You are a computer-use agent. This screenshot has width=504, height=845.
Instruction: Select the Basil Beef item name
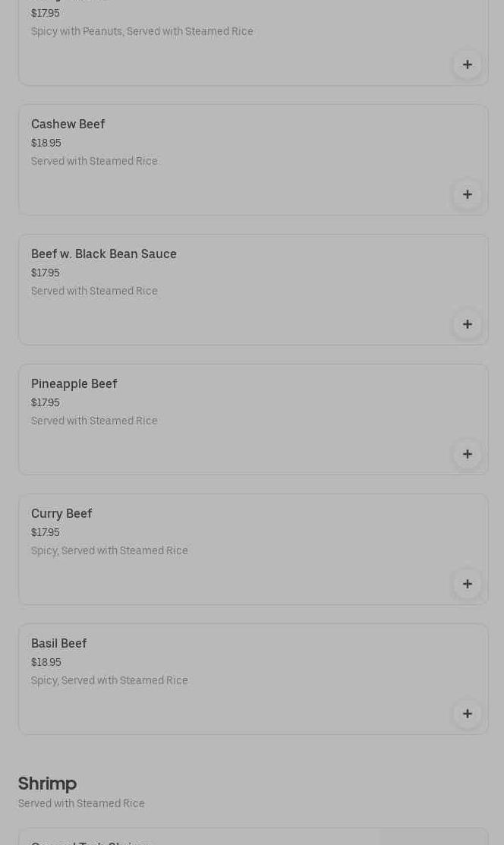coord(59,643)
